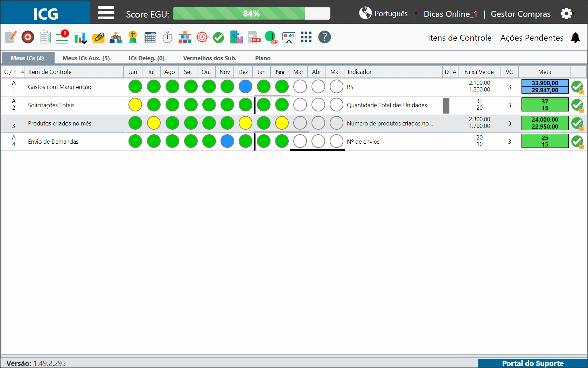Open the paperclip folder attachments
The width and height of the screenshot is (588, 368).
98,37
